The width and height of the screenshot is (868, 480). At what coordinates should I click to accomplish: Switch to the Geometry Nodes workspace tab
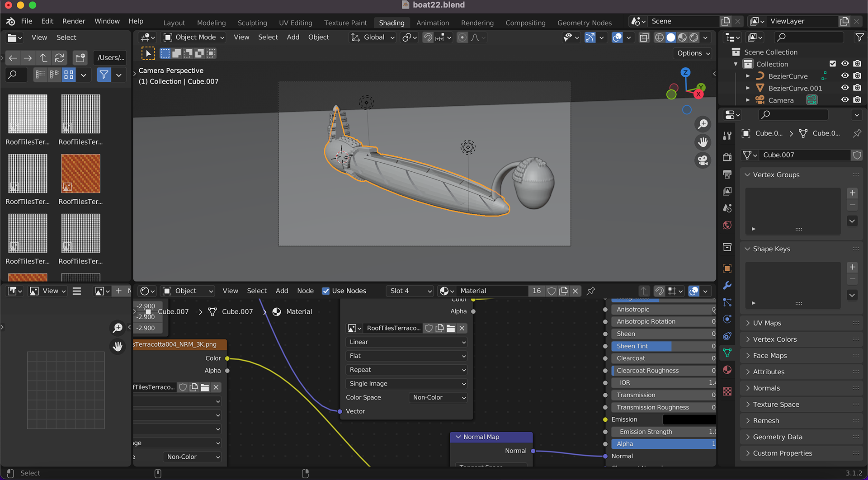click(x=584, y=23)
